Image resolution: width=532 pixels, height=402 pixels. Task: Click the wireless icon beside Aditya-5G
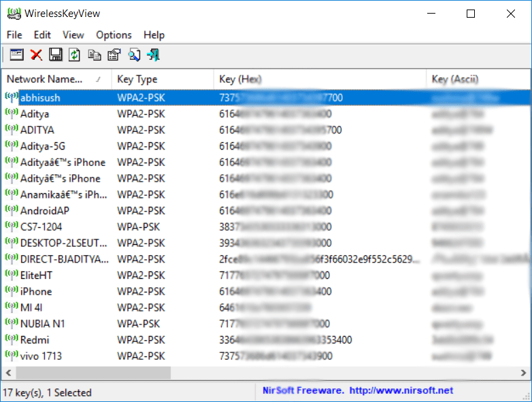pos(12,146)
